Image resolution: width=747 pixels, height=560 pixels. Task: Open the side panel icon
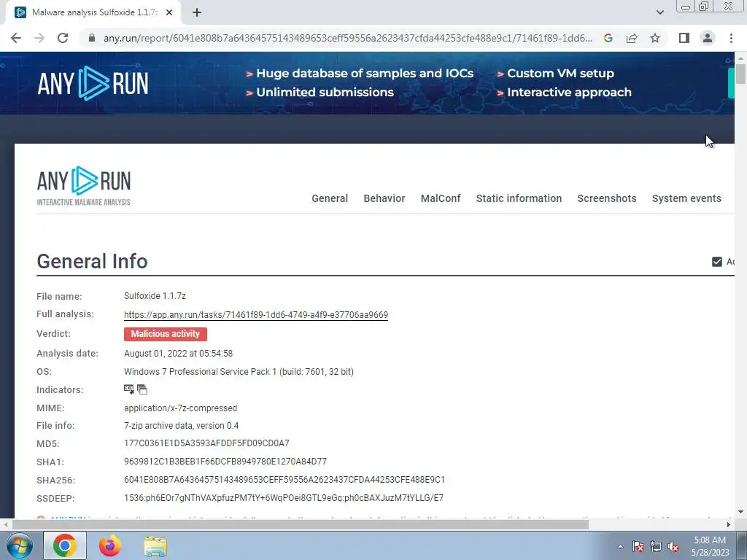tap(684, 38)
